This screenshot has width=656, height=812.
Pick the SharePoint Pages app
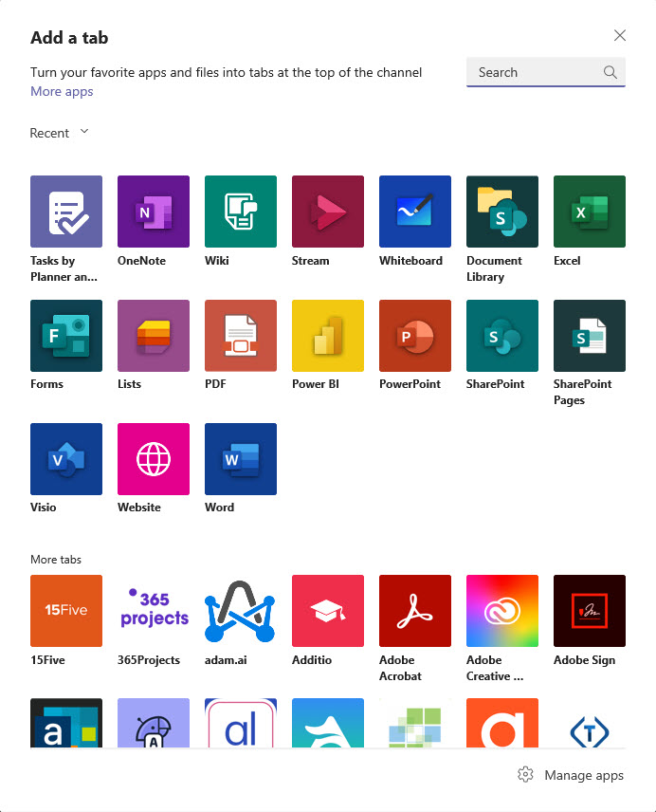(x=590, y=336)
